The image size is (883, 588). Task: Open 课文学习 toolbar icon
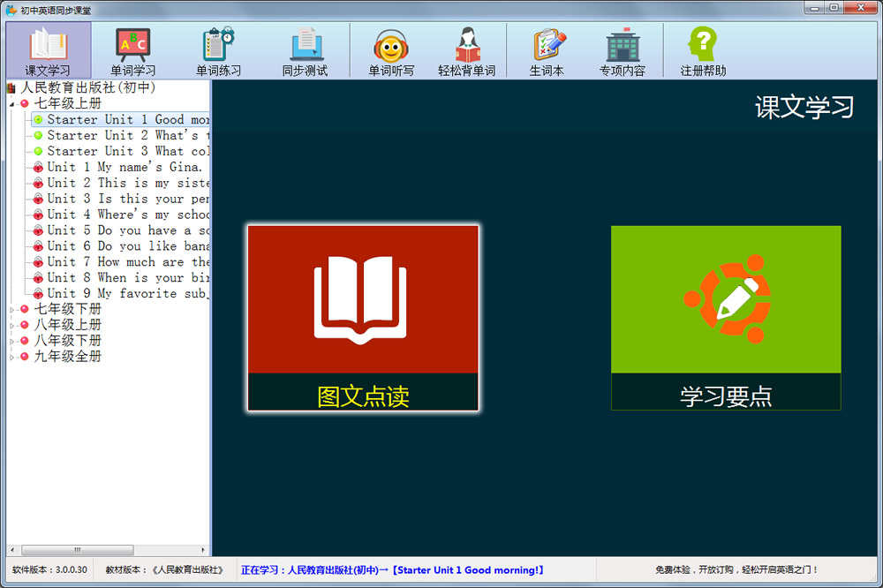[x=48, y=50]
